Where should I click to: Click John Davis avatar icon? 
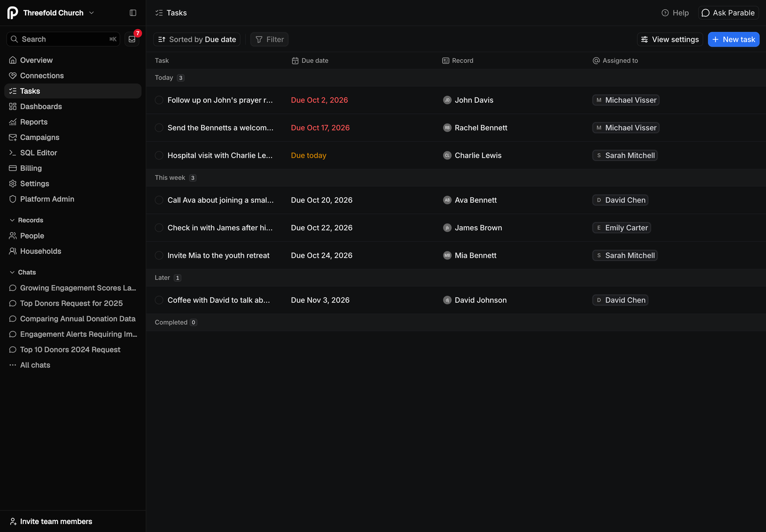coord(447,100)
